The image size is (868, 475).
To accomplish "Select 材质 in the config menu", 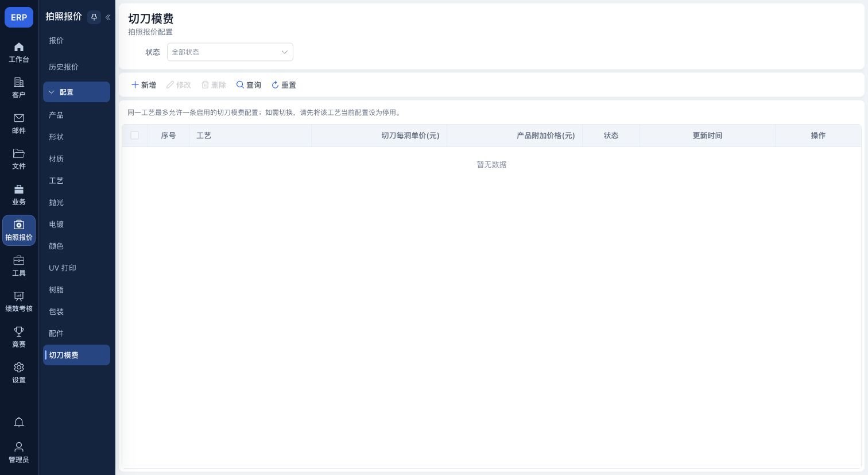I will tap(76, 159).
